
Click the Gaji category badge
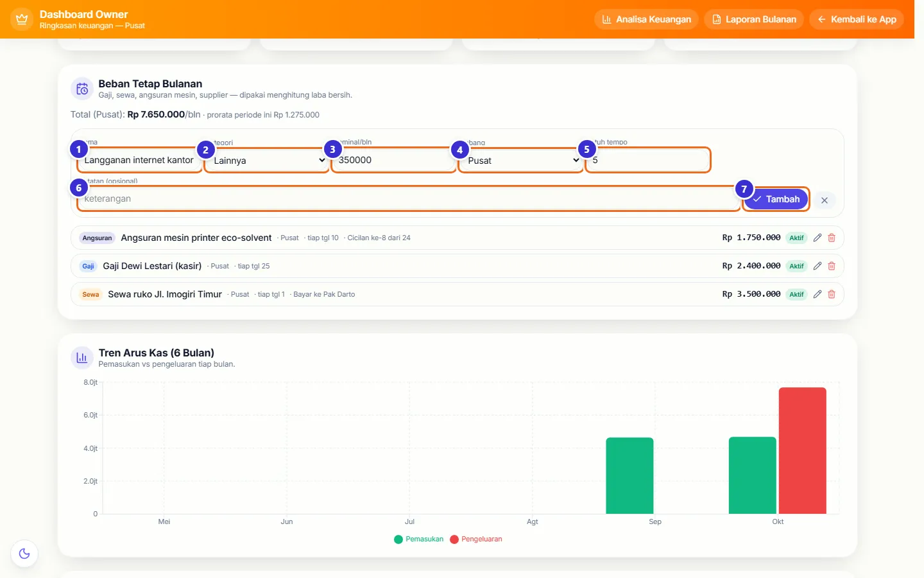[88, 266]
